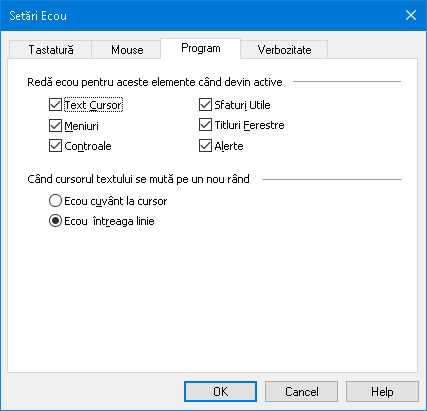Click the 'Când cursorul textului se mută' heading

point(138,179)
